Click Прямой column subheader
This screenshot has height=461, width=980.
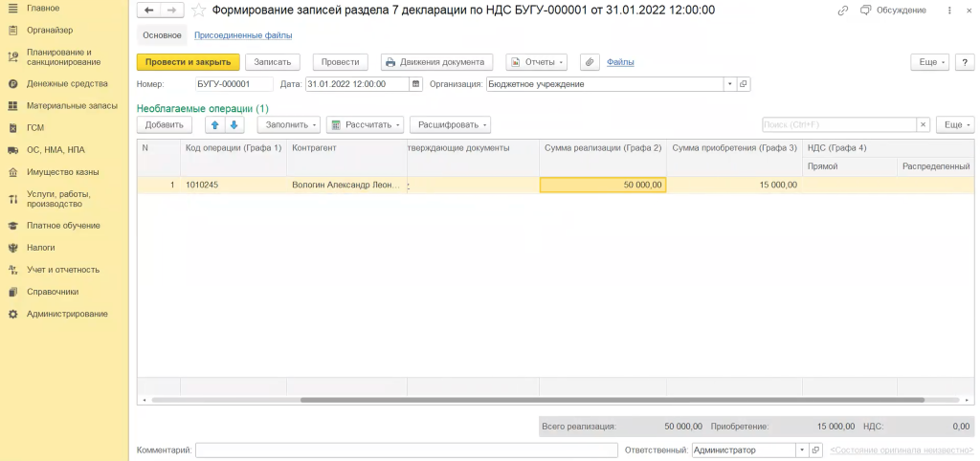click(x=850, y=166)
